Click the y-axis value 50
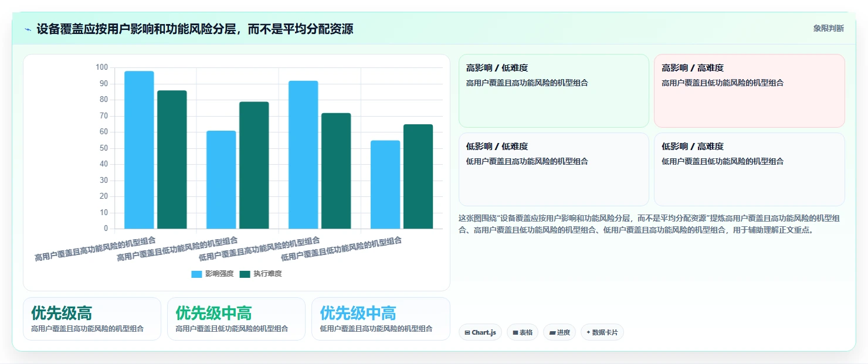 104,148
